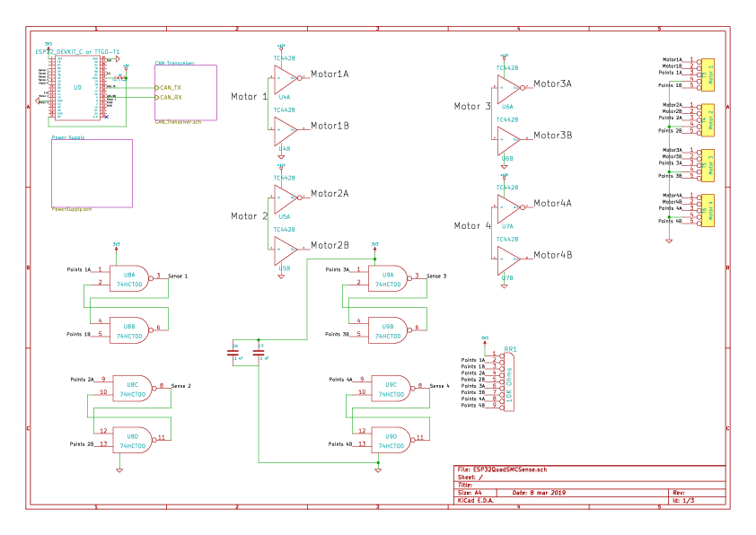Click the Sense 1 net label
756x535 pixels.
pos(178,276)
